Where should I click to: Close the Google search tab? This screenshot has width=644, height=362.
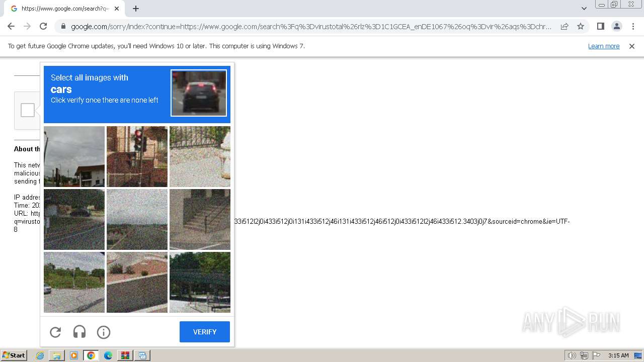click(x=117, y=9)
